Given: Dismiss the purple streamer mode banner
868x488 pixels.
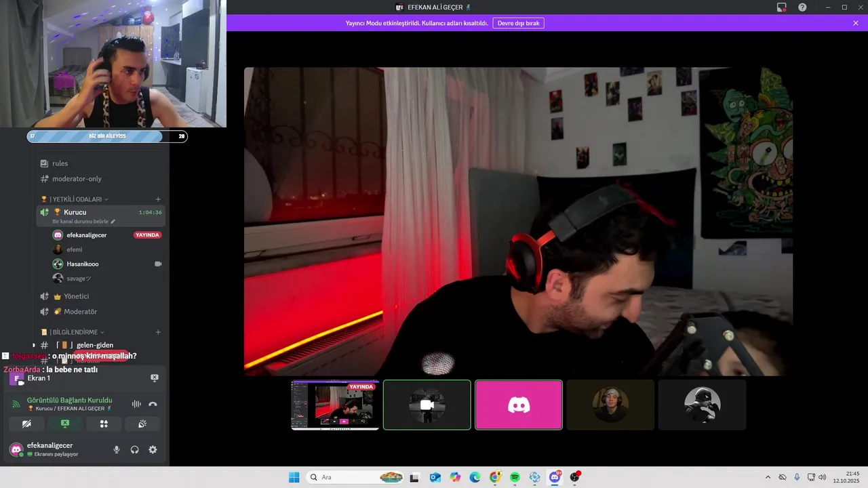Looking at the screenshot, I should point(856,23).
